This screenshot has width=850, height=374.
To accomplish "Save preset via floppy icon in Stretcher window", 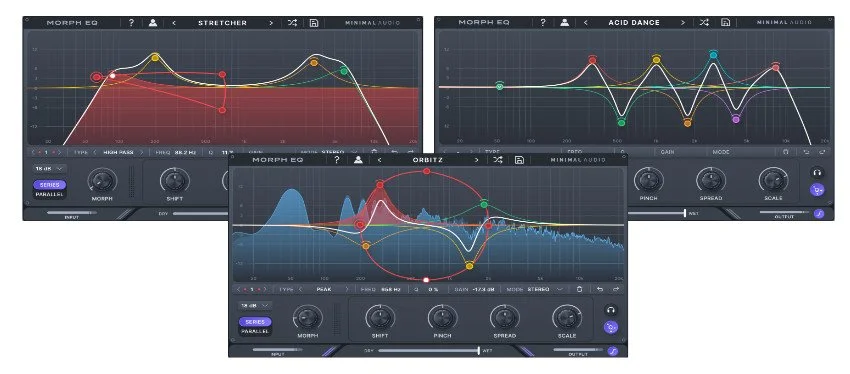I will pyautogui.click(x=313, y=23).
